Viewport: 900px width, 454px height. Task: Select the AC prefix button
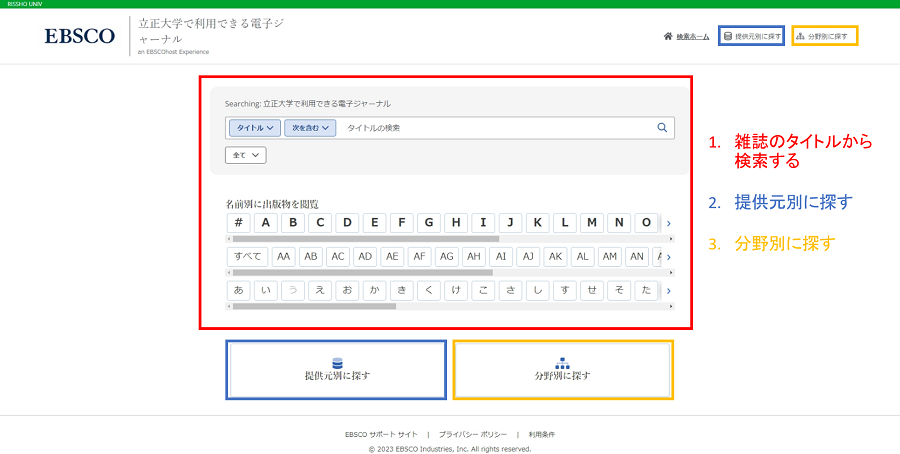(x=338, y=257)
